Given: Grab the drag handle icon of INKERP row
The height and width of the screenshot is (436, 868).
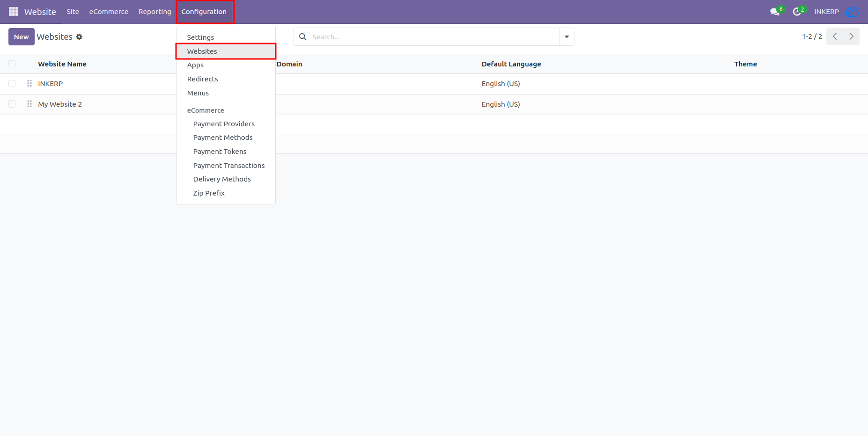Looking at the screenshot, I should [x=29, y=83].
